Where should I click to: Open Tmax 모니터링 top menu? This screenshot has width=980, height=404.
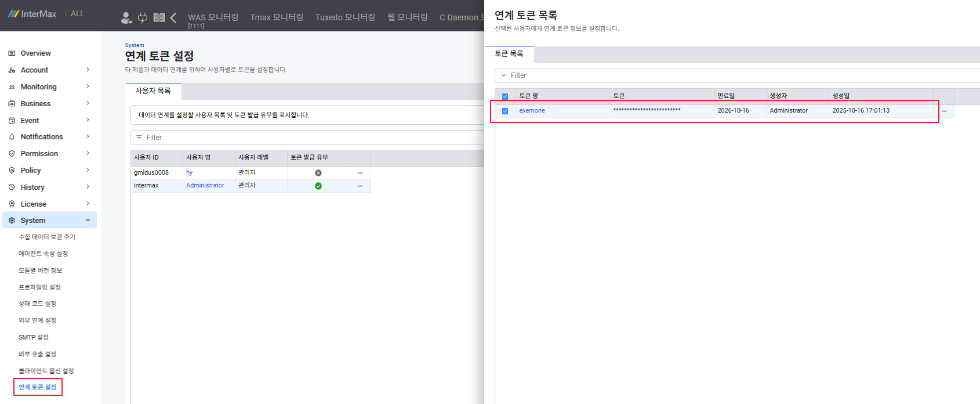[277, 17]
